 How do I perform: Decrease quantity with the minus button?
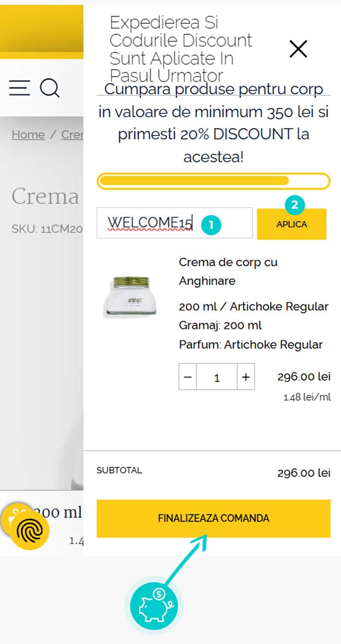(188, 377)
